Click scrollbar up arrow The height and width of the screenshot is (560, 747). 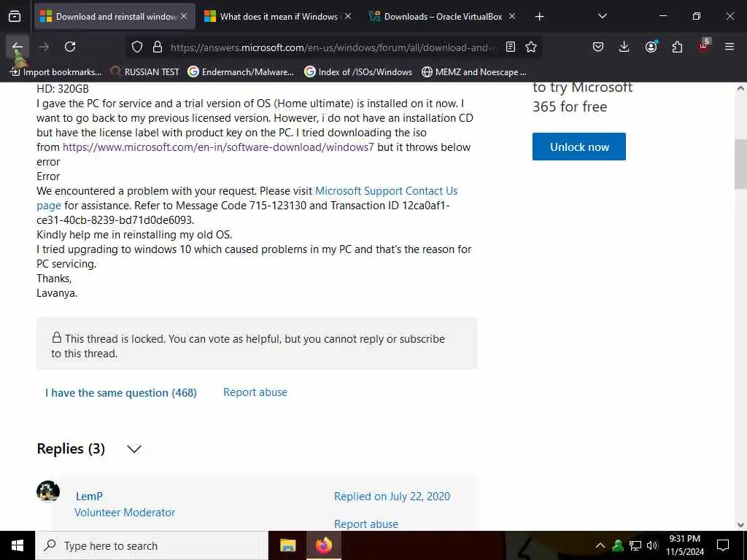(740, 88)
